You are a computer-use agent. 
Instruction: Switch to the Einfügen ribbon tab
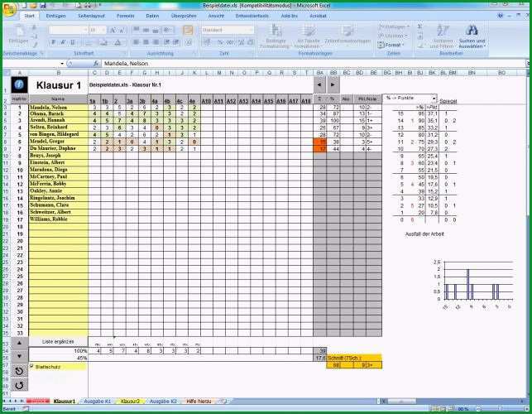pyautogui.click(x=55, y=16)
